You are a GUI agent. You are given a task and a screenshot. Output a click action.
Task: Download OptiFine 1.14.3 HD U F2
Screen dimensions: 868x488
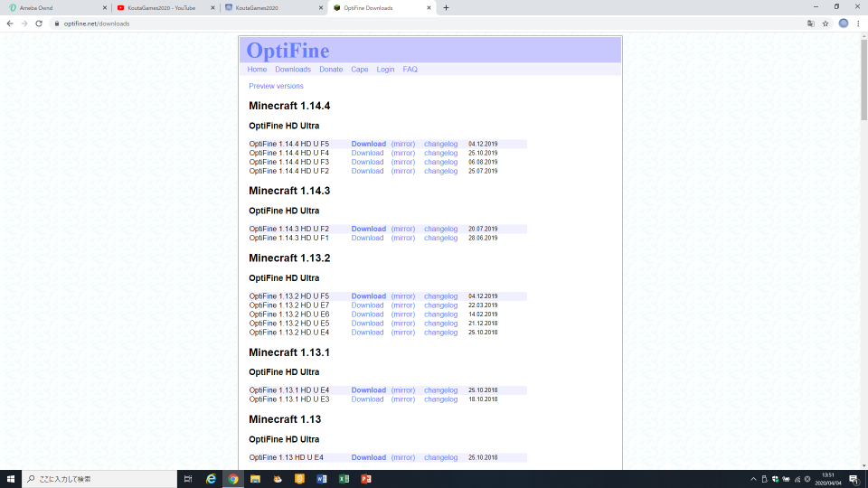coord(369,229)
